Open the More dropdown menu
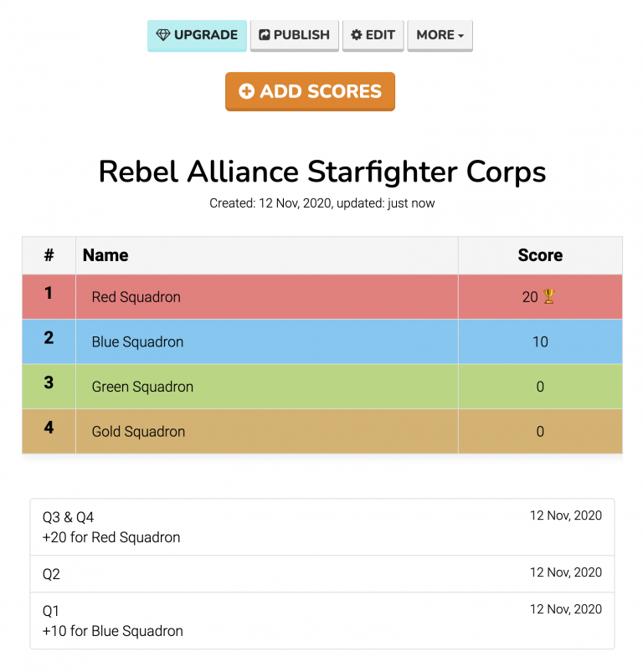The height and width of the screenshot is (672, 643). point(440,35)
